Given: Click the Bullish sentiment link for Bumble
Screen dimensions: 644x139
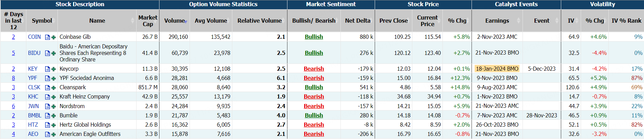Looking at the screenshot, I should point(314,115).
